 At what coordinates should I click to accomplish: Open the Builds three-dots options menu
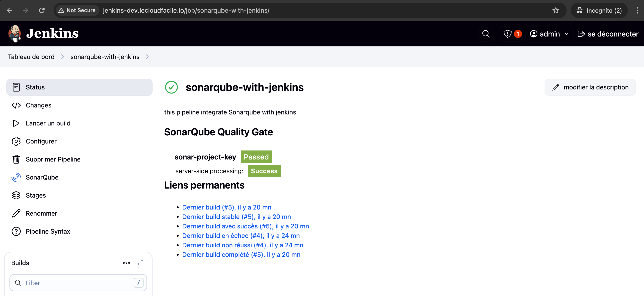126,263
